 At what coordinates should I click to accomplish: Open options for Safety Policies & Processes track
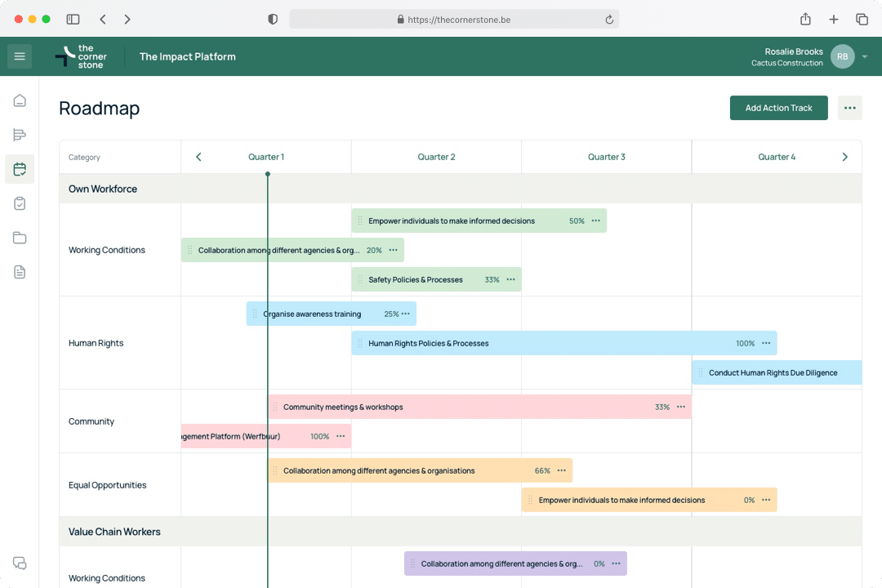[510, 279]
